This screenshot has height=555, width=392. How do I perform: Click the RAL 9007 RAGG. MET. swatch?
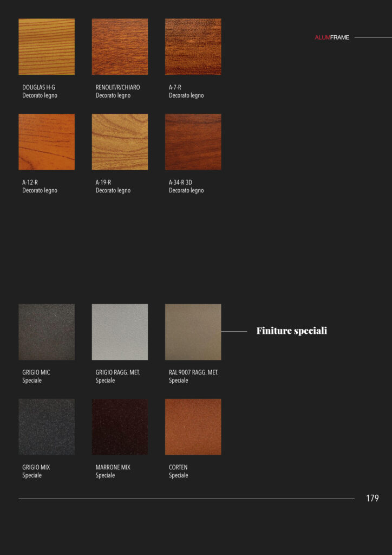tap(193, 332)
